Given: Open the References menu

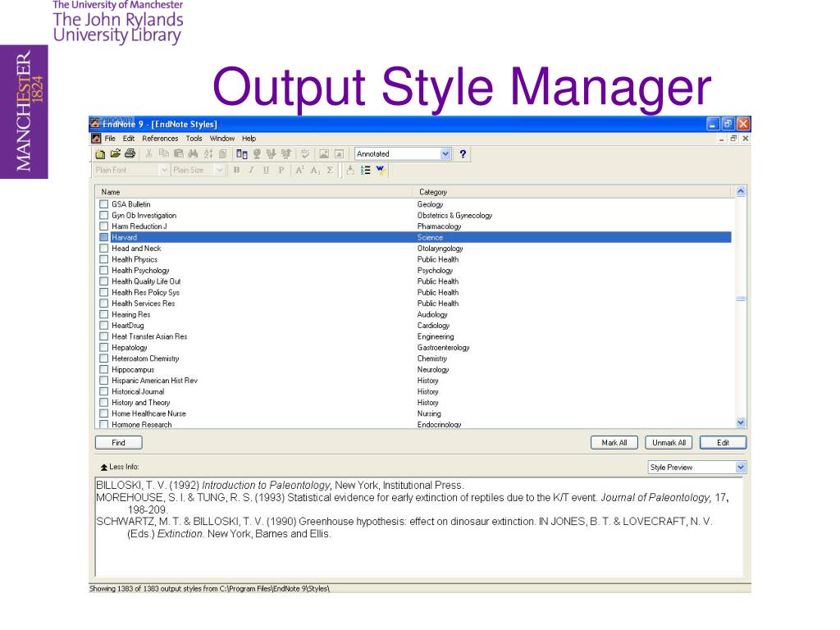Looking at the screenshot, I should click(x=160, y=139).
